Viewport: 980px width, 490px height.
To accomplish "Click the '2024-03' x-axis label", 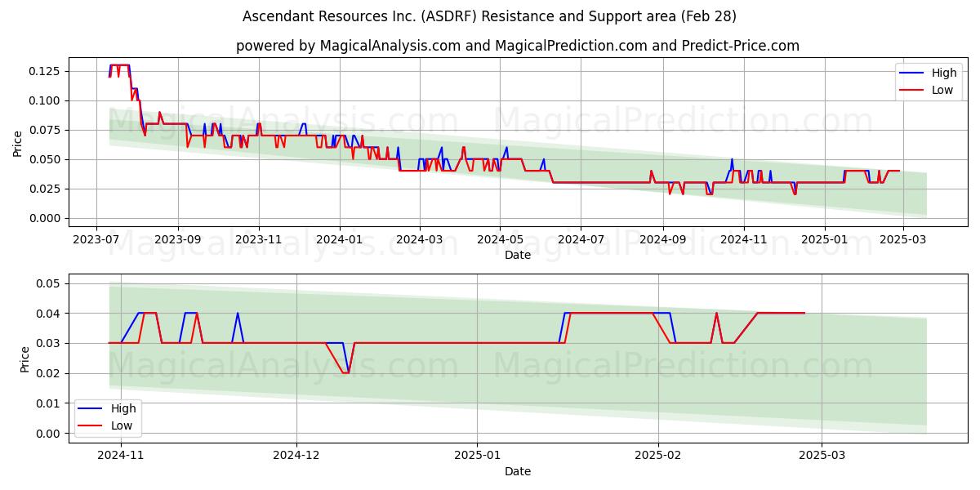I will coord(419,240).
